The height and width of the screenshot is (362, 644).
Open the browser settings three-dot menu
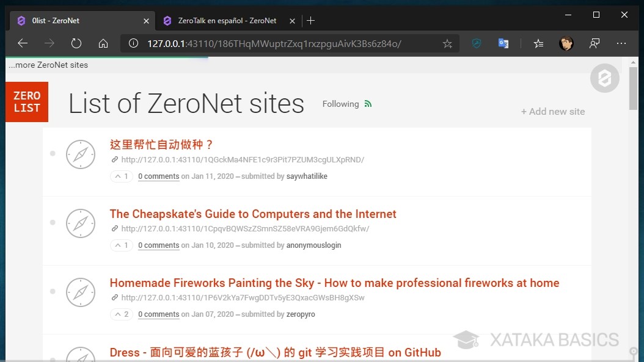click(621, 43)
